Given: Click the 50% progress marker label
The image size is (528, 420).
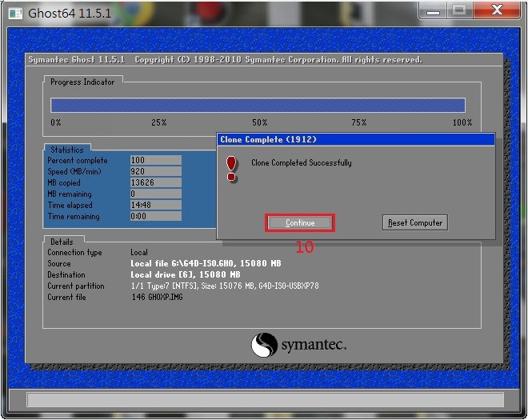Looking at the screenshot, I should click(x=260, y=122).
